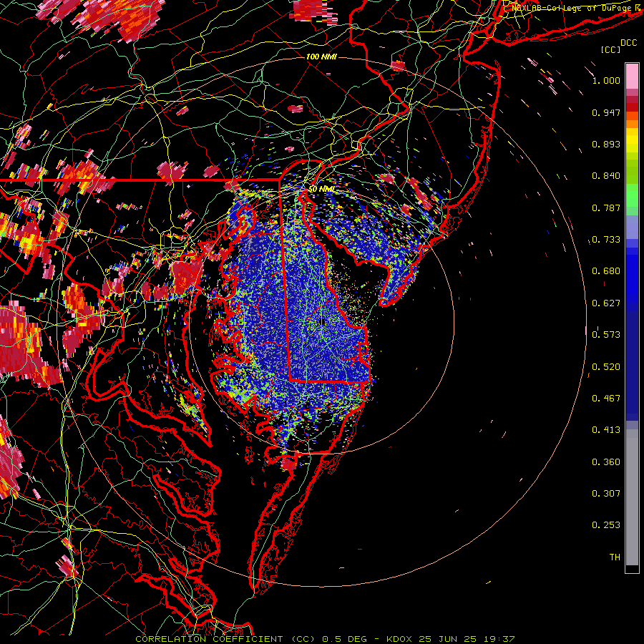Click the 25 JUN 25 date text
Viewport: 644px width, 644px height.
coord(448,639)
